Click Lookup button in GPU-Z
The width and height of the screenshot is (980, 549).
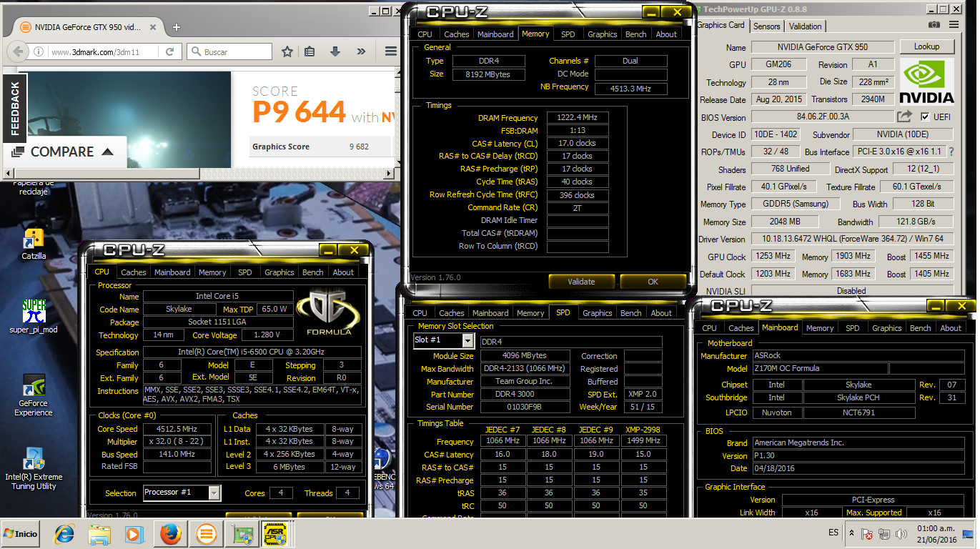pyautogui.click(x=926, y=46)
